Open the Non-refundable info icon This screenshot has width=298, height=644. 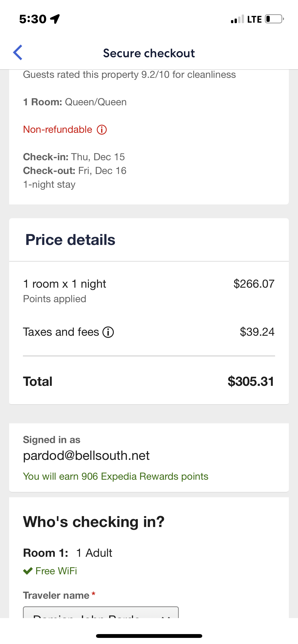(x=102, y=130)
